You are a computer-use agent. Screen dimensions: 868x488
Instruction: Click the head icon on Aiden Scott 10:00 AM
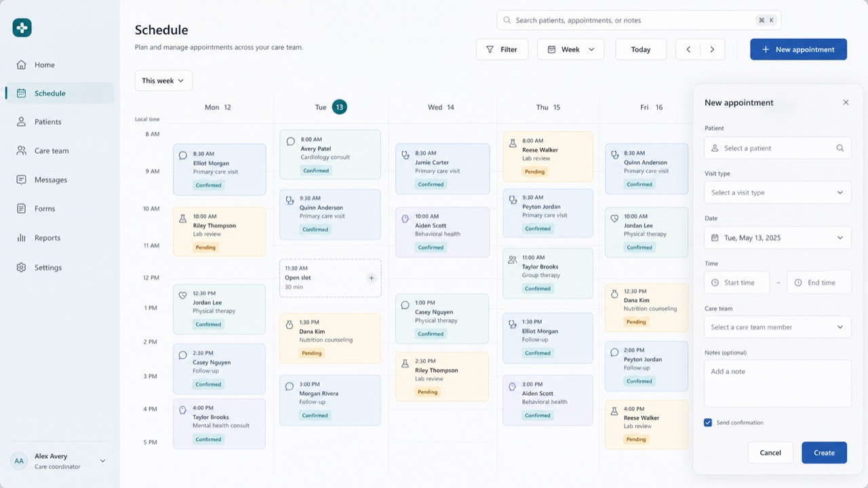[x=406, y=219]
